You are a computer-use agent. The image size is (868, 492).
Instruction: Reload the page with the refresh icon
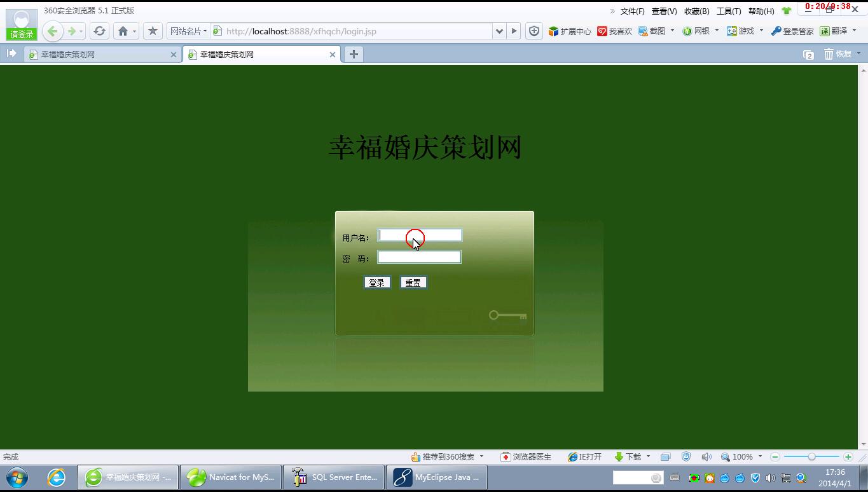click(x=99, y=31)
